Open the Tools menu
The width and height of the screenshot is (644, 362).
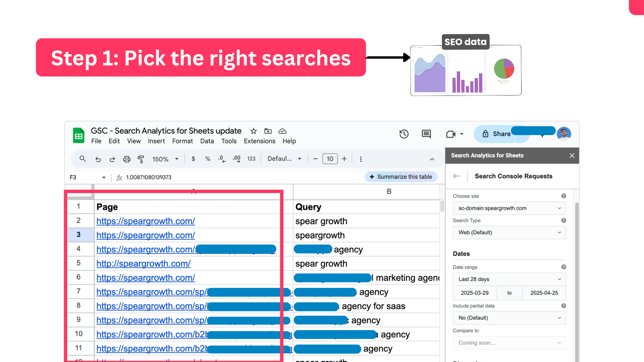[229, 141]
